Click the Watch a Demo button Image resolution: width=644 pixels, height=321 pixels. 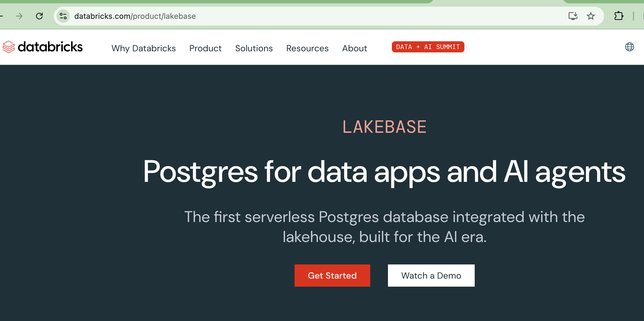(431, 275)
